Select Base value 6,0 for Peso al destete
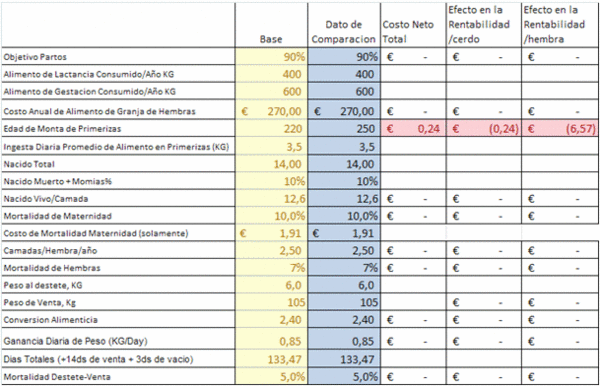 tap(293, 285)
